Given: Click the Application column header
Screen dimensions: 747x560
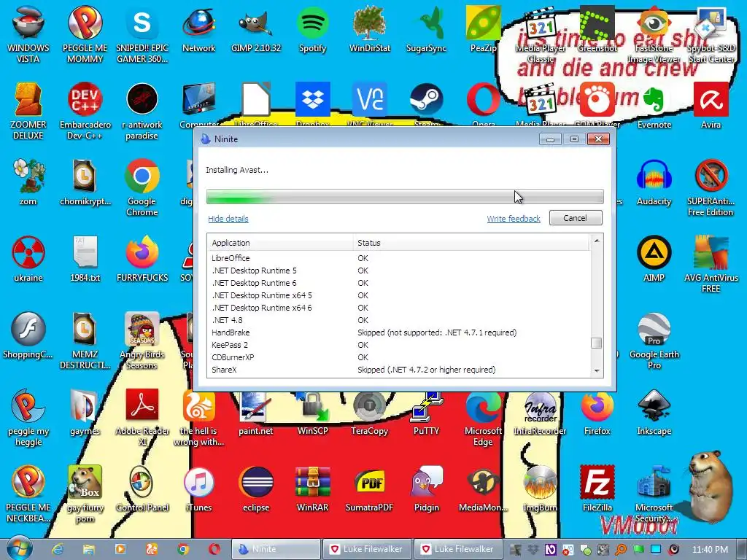Looking at the screenshot, I should click(280, 243).
